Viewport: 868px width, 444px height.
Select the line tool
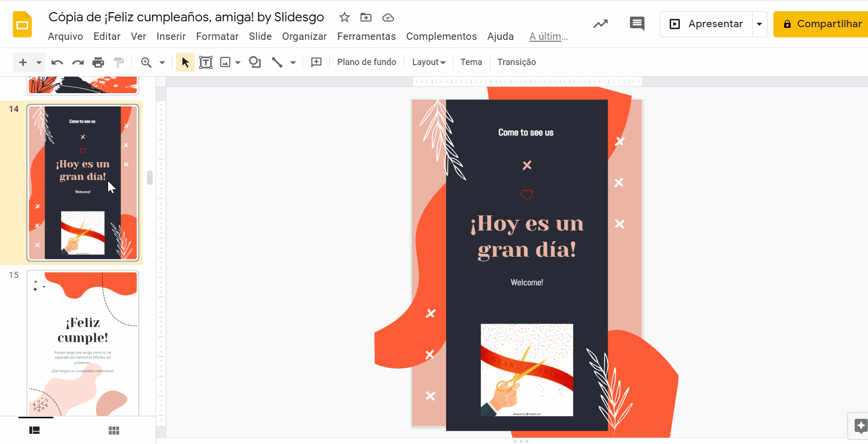[x=277, y=62]
